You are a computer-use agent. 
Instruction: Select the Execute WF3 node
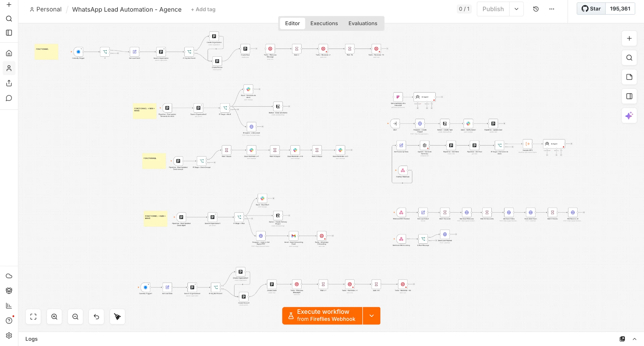click(528, 144)
